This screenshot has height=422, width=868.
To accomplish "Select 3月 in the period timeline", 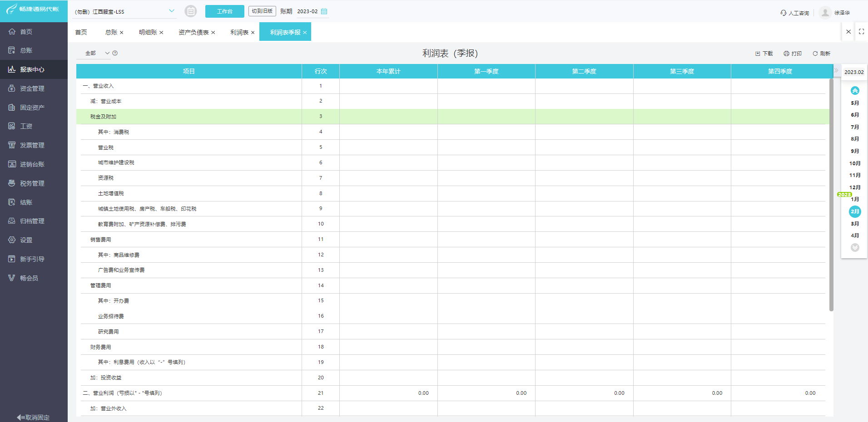I will [x=854, y=224].
